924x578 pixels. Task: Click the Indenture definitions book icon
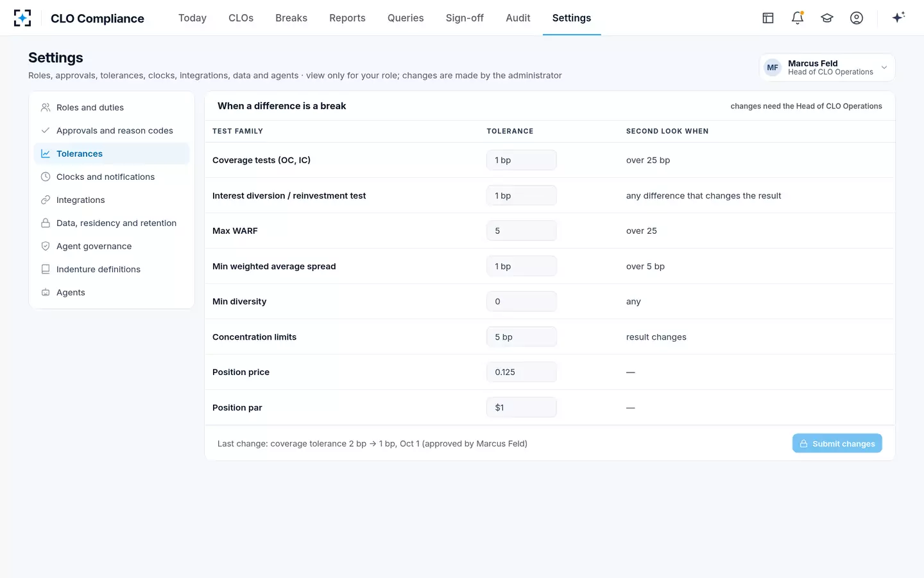point(46,269)
